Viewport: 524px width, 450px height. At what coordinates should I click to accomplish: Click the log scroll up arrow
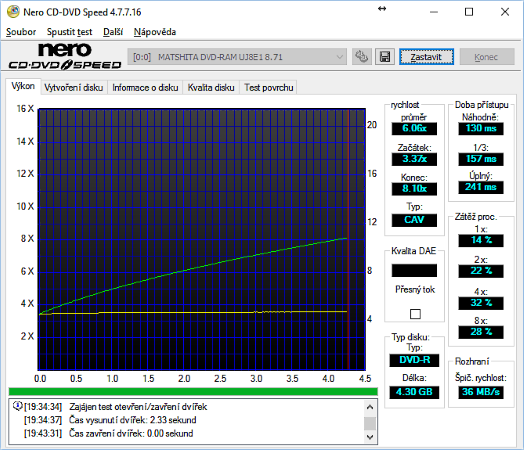[370, 407]
